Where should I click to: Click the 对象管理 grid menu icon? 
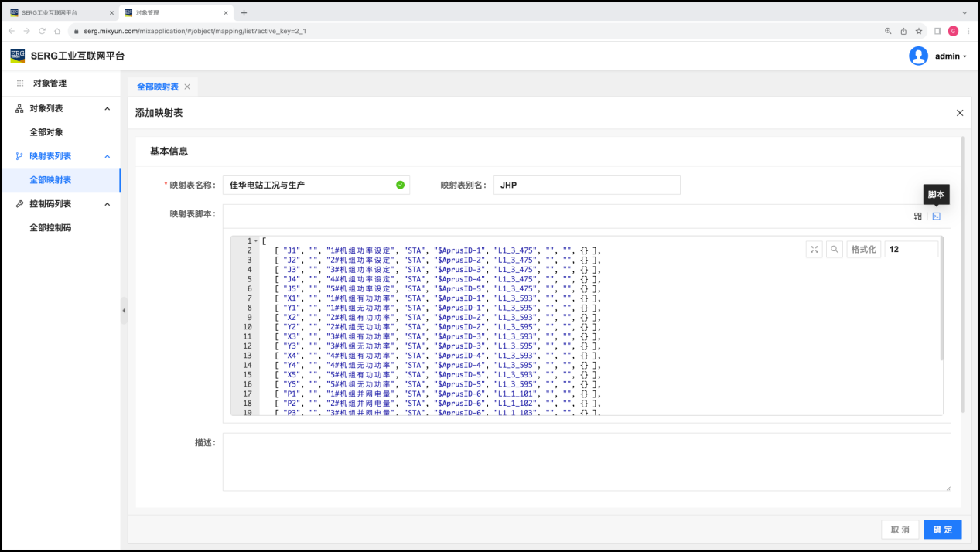point(20,83)
